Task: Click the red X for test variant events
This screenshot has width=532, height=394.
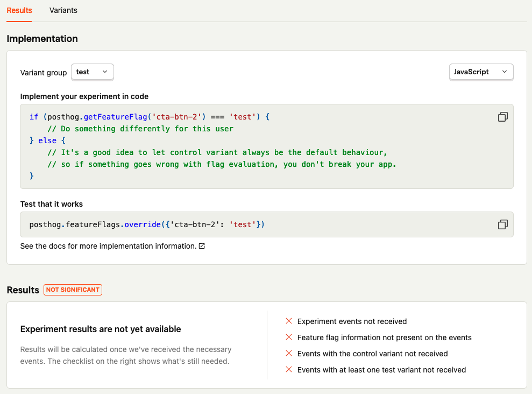Action: 289,370
